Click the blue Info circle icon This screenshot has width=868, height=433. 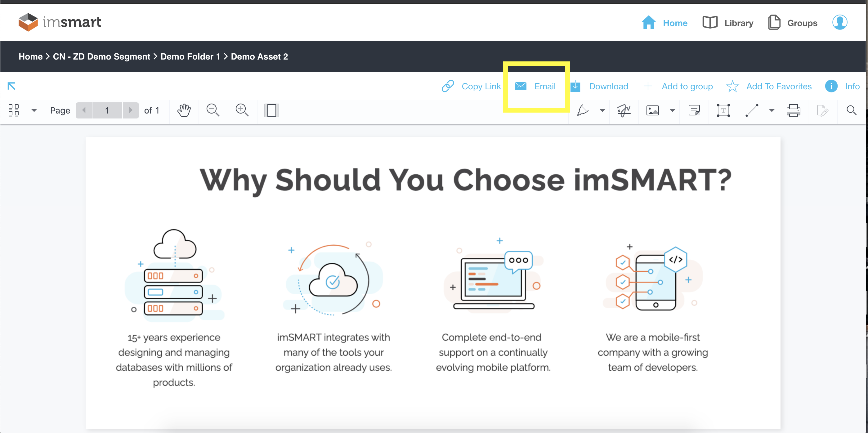[x=831, y=86]
